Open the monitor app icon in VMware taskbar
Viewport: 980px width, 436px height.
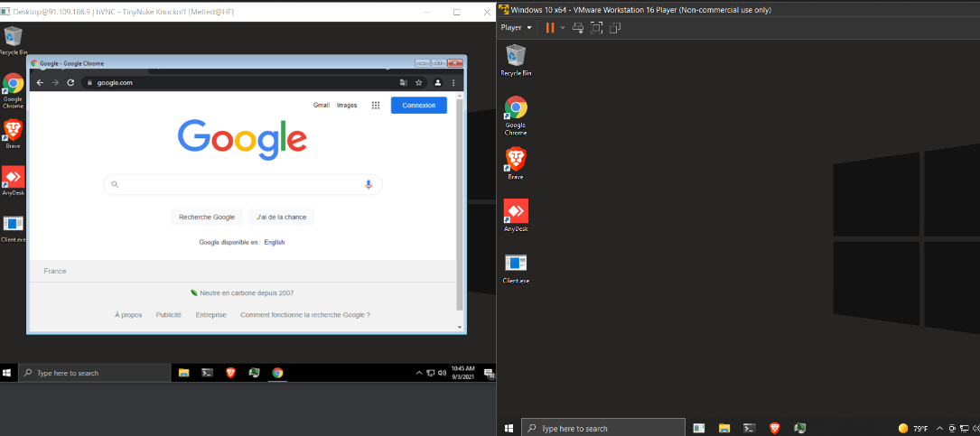(800, 429)
